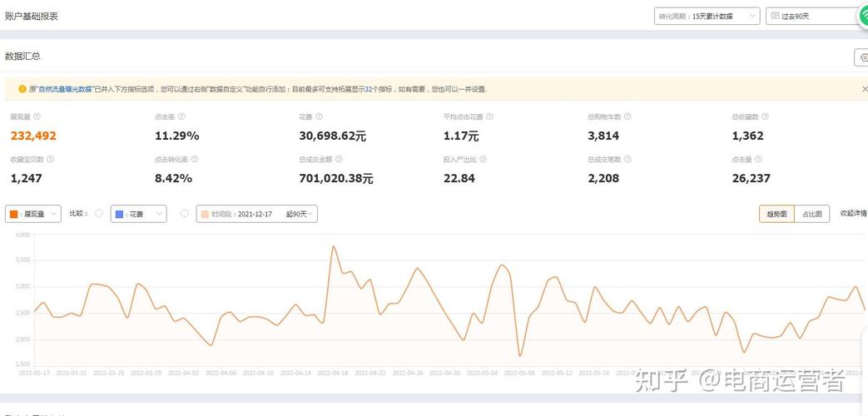Switch to 占比图 chart view
Viewport: 868px width, 416px height.
pos(812,214)
